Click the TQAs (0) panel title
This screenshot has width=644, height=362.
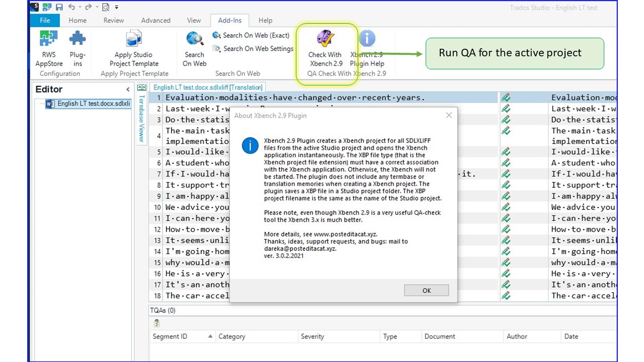[163, 310]
